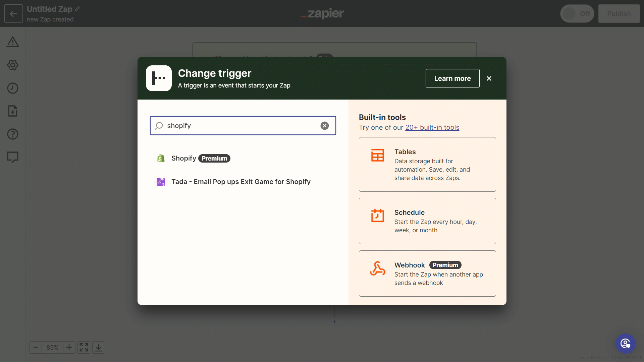
Task: Open Zap history clock icon
Action: tap(13, 88)
